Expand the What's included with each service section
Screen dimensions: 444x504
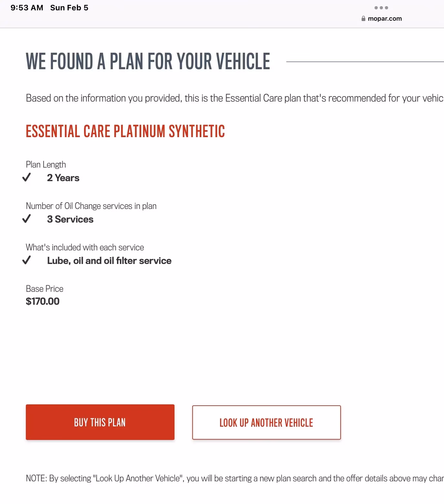click(x=85, y=247)
